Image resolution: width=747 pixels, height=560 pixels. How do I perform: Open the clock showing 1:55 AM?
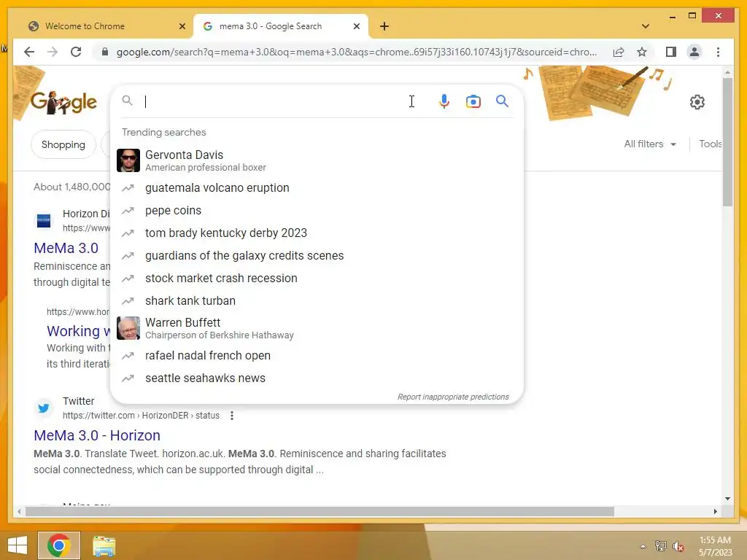tap(715, 545)
